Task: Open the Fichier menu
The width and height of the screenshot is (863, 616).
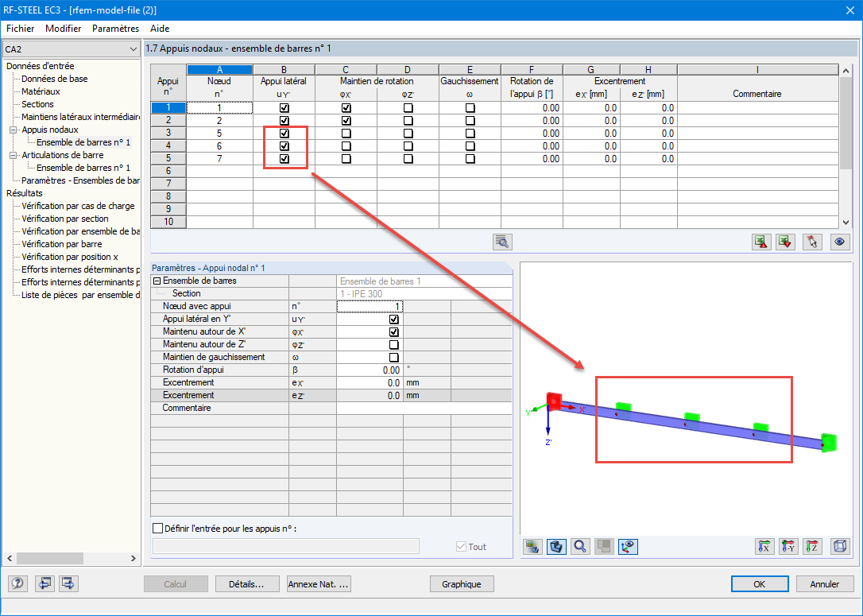Action: tap(21, 29)
